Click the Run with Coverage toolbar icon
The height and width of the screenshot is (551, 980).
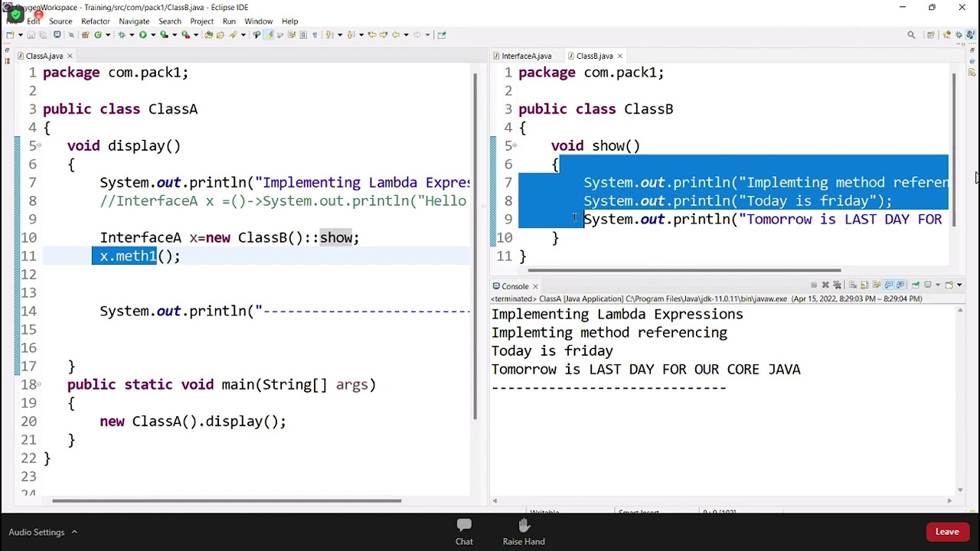click(165, 34)
